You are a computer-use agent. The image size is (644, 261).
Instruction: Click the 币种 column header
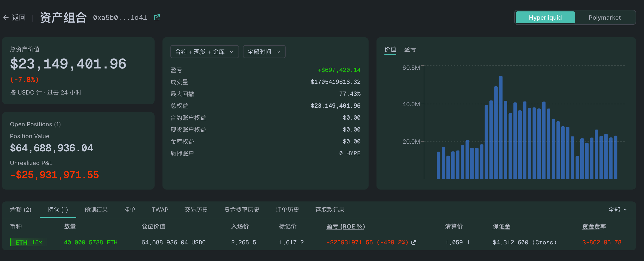click(16, 227)
